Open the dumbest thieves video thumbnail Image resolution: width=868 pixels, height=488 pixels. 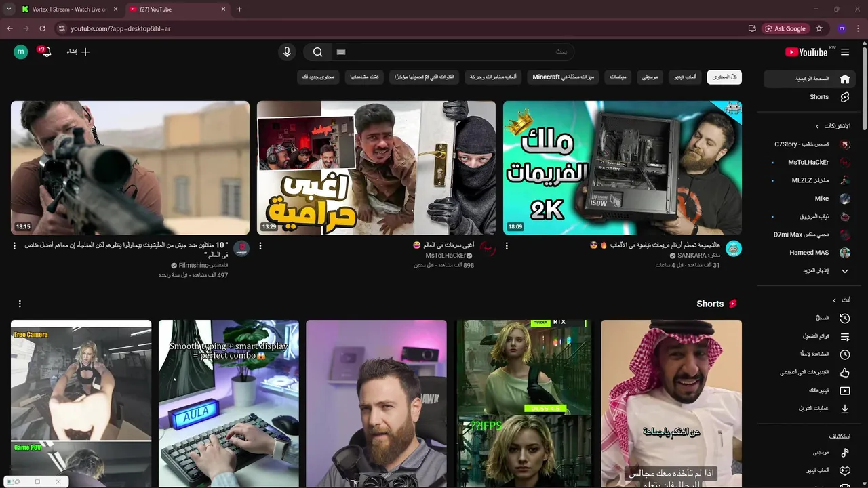(x=376, y=168)
